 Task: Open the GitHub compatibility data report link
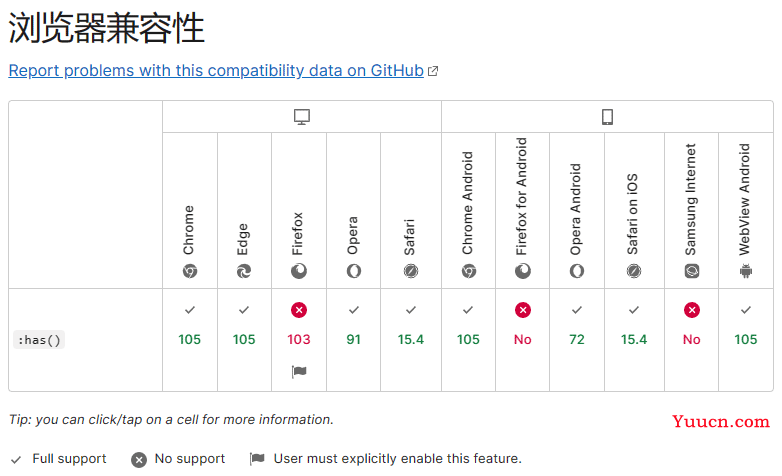(x=216, y=71)
